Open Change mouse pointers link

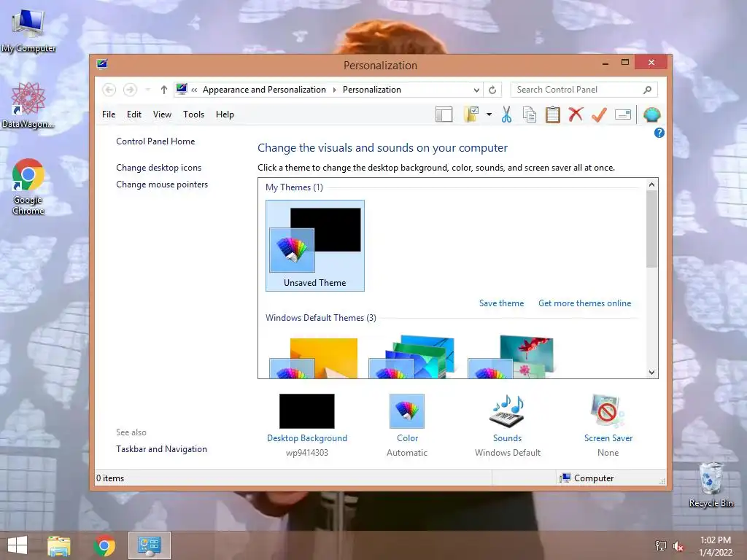162,184
